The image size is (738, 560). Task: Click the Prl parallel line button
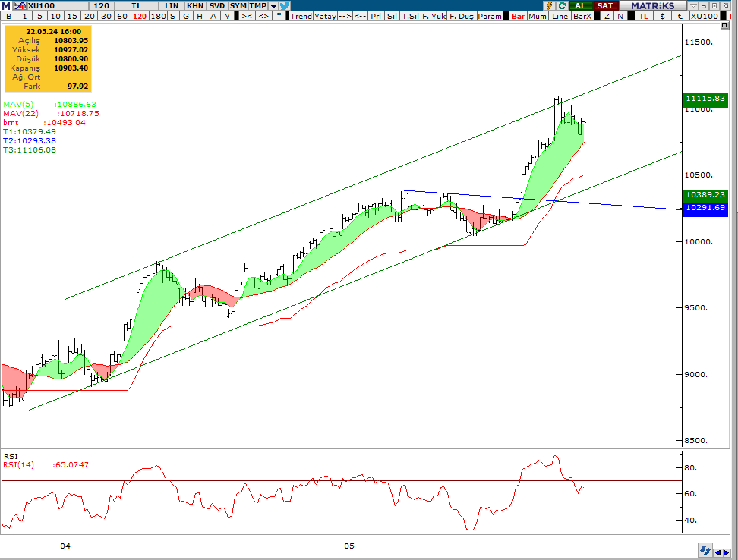pos(376,16)
